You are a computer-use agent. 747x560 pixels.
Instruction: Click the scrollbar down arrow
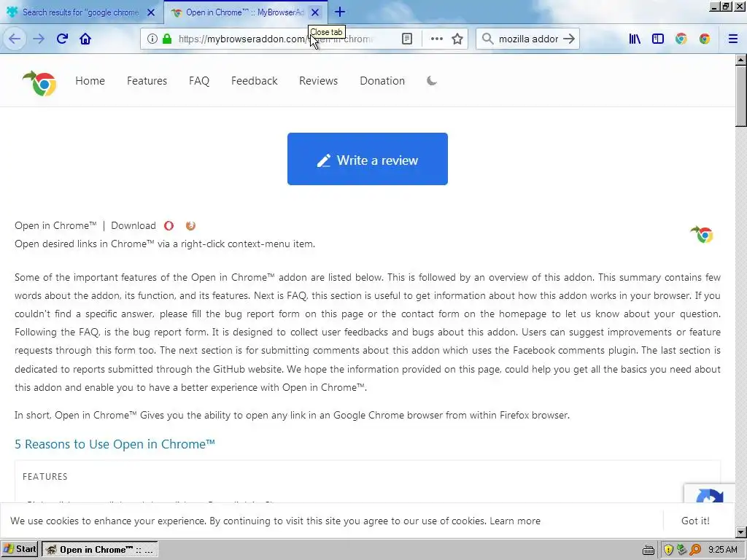740,532
